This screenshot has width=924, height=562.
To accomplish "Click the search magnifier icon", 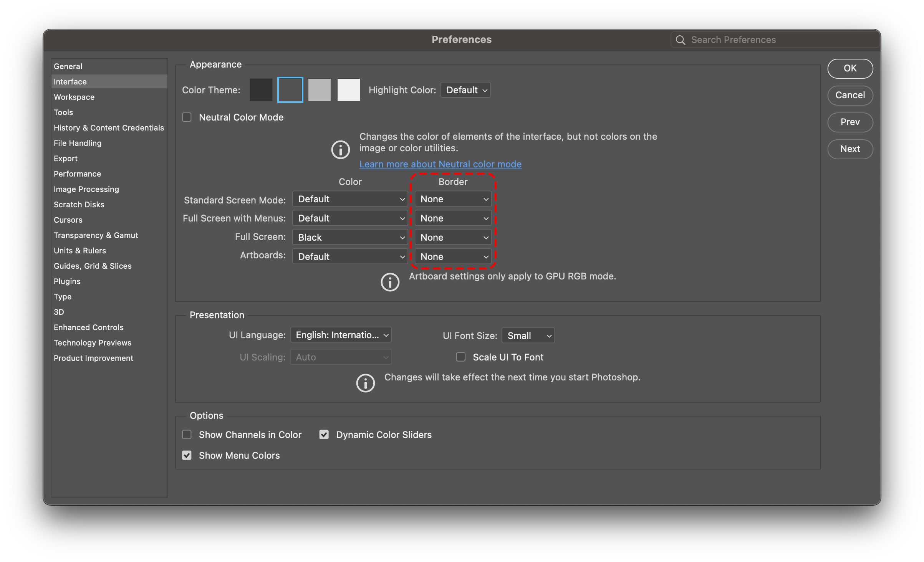I will pyautogui.click(x=680, y=40).
